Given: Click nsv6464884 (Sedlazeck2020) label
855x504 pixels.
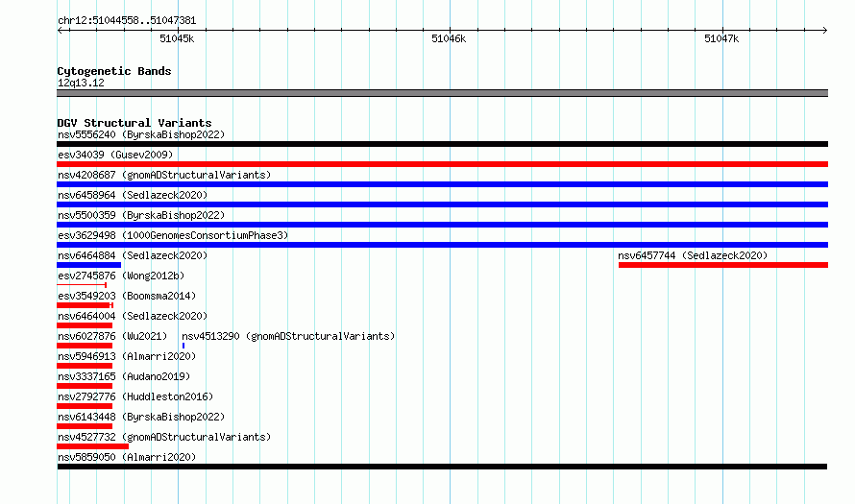Looking at the screenshot, I should [133, 255].
